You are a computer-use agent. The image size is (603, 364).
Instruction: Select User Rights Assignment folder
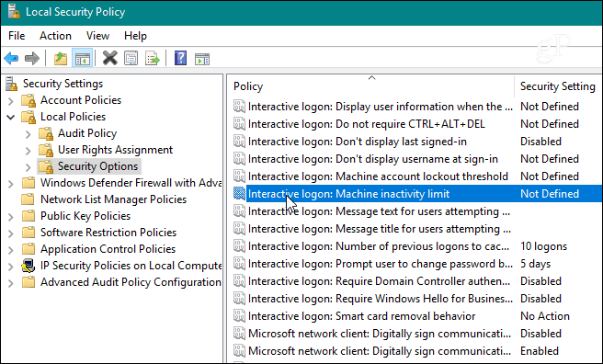coord(116,150)
